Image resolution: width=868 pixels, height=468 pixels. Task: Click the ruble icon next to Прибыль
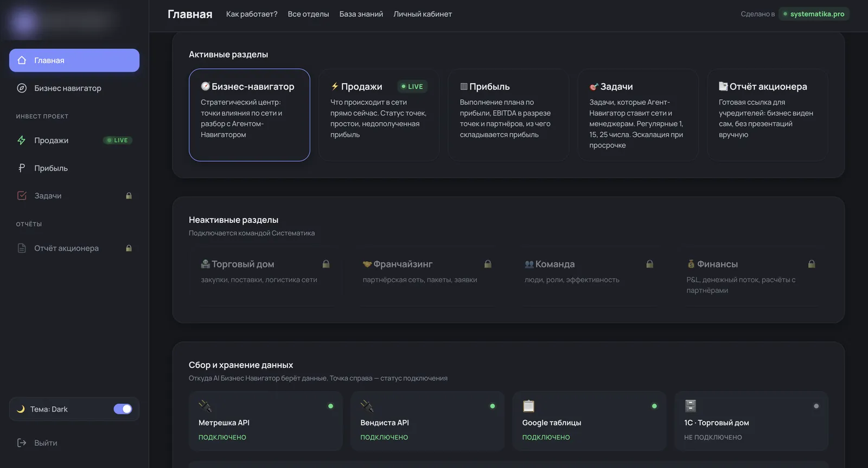tap(22, 168)
